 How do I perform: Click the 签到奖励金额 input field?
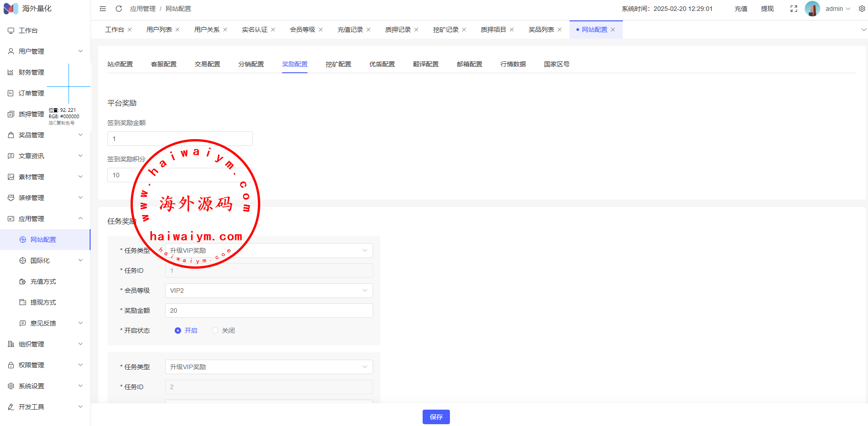pyautogui.click(x=180, y=139)
